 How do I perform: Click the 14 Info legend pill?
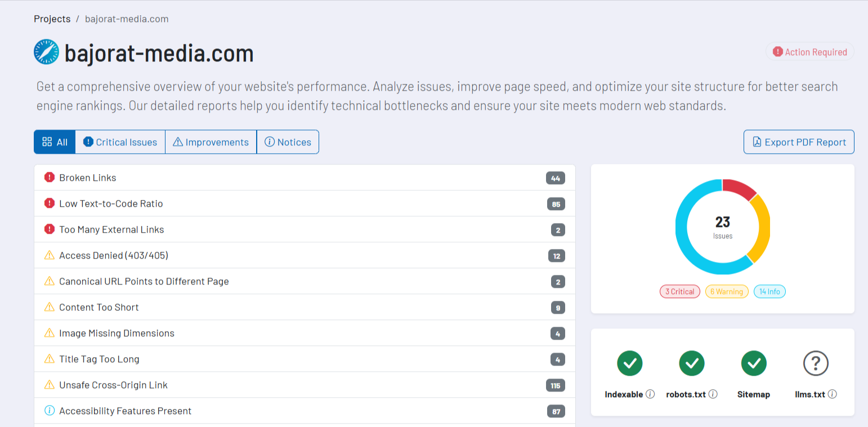coord(769,292)
